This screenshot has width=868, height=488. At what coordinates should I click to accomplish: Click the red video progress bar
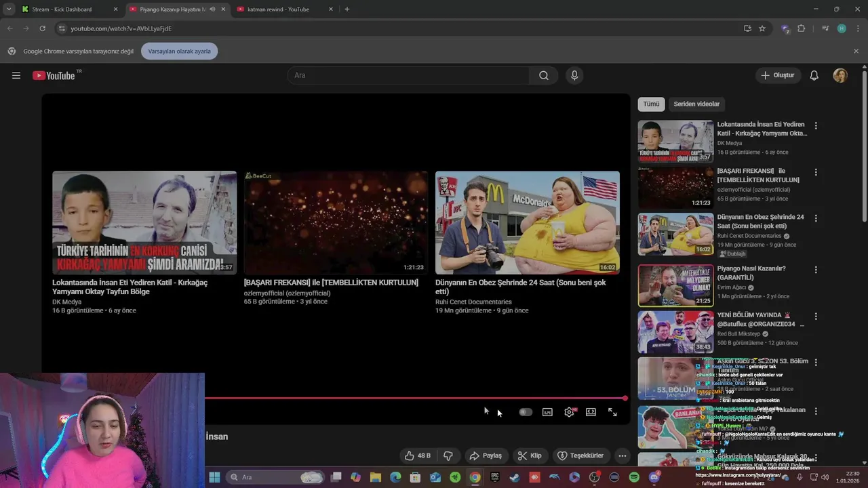[415, 399]
